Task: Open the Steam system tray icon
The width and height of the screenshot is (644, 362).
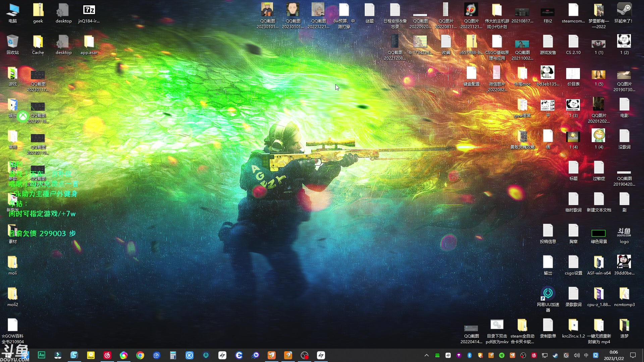Action: (x=555, y=355)
